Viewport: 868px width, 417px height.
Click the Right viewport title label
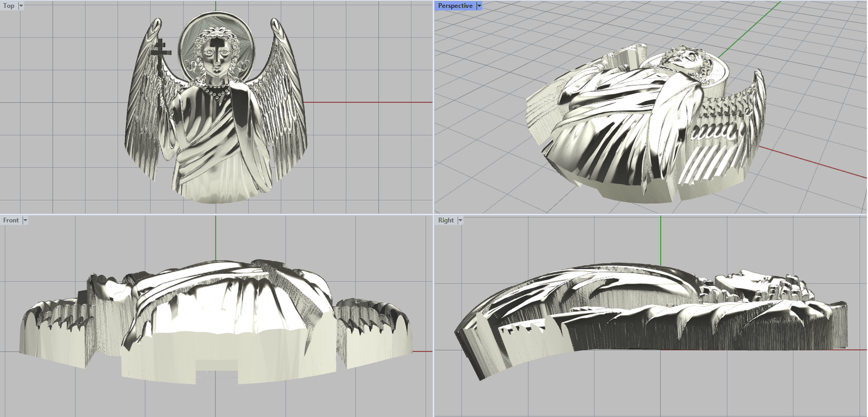(445, 220)
